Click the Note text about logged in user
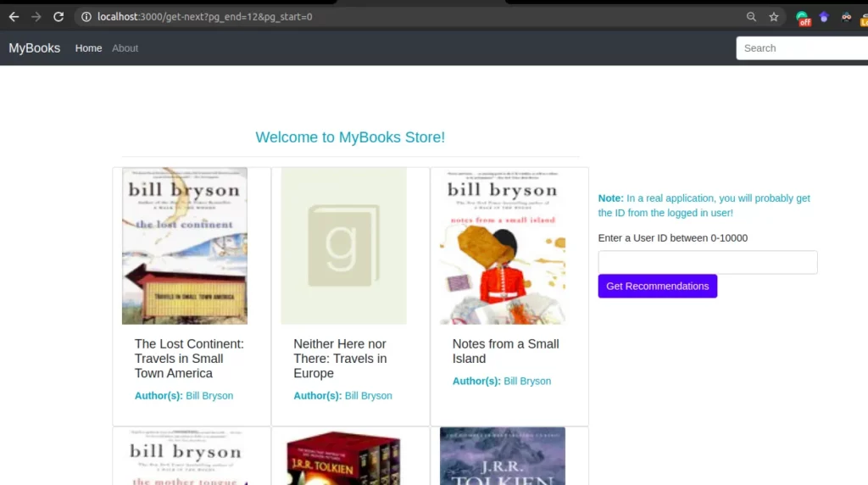 click(704, 205)
